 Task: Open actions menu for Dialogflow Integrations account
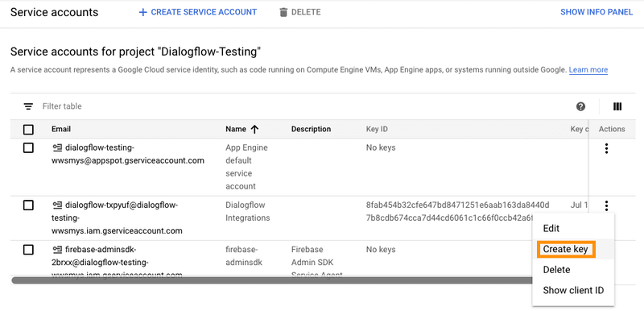(x=606, y=205)
